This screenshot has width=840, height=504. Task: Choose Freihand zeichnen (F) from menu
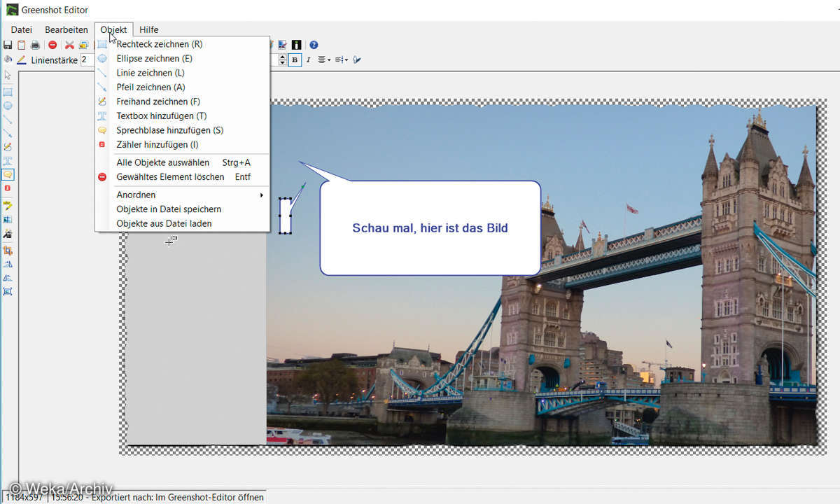click(x=182, y=101)
